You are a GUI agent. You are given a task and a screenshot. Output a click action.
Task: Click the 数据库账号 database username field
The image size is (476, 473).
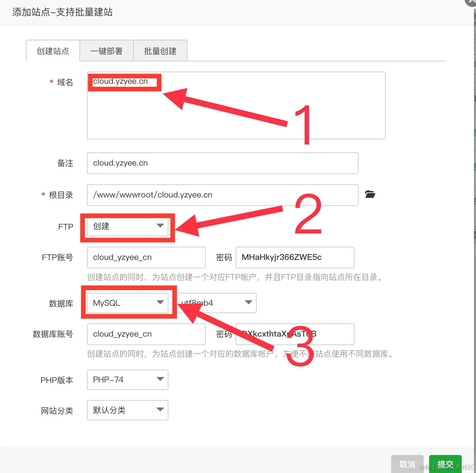(x=146, y=334)
